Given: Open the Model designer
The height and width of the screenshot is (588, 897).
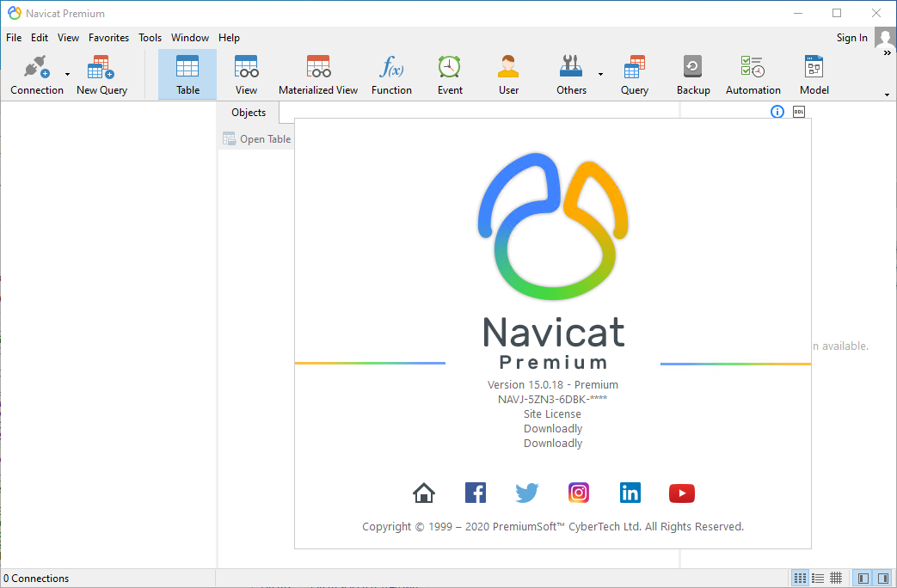Looking at the screenshot, I should 814,74.
